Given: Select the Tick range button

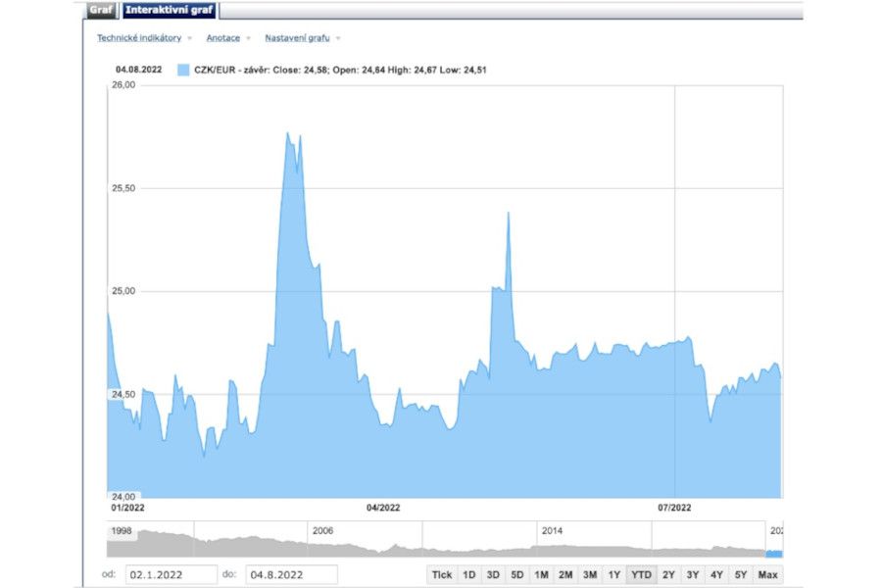Looking at the screenshot, I should [442, 575].
